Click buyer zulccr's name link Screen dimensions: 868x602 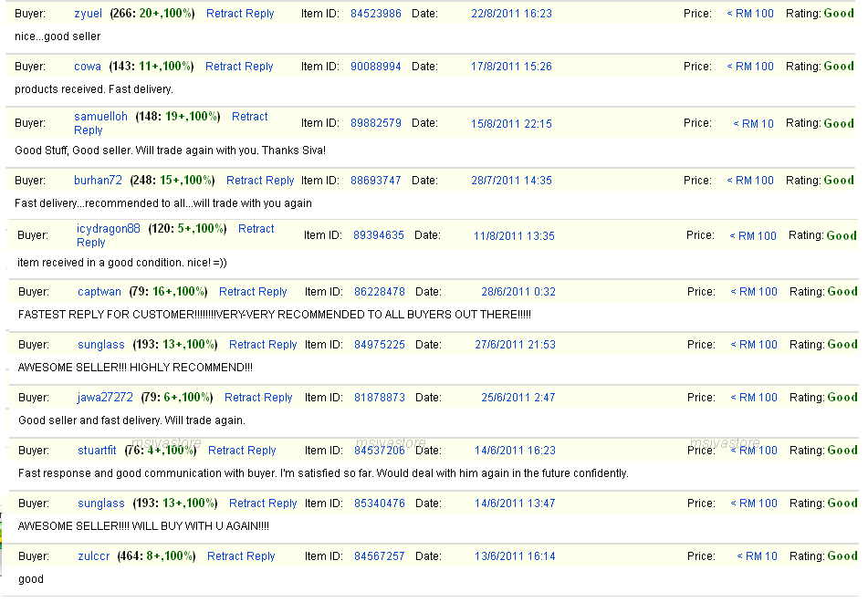94,556
